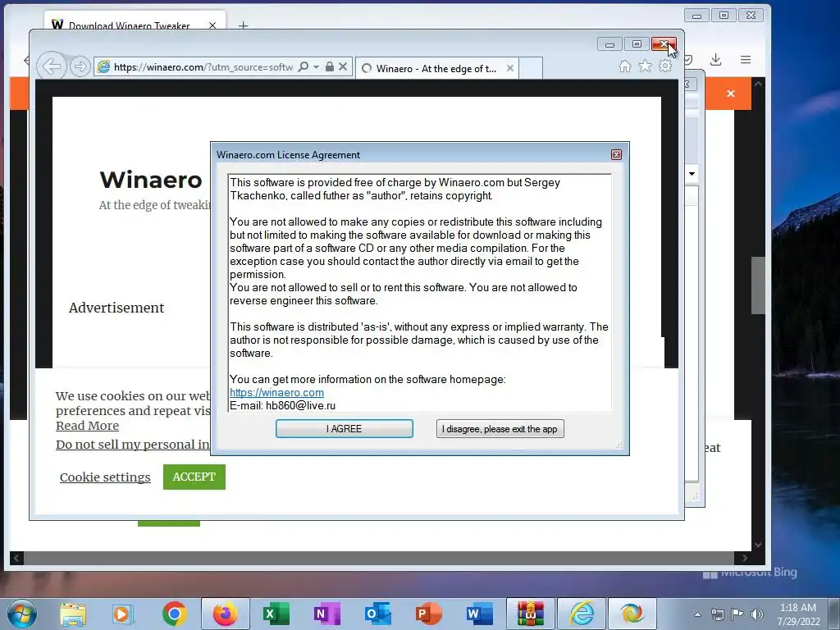
Task: Open Windows Explorer from the taskbar
Action: pyautogui.click(x=73, y=614)
